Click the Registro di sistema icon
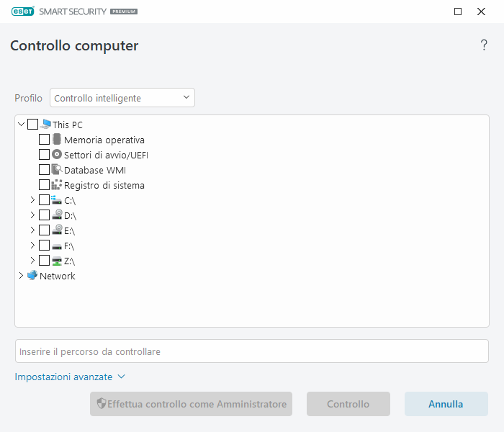The height and width of the screenshot is (432, 504). tap(57, 185)
